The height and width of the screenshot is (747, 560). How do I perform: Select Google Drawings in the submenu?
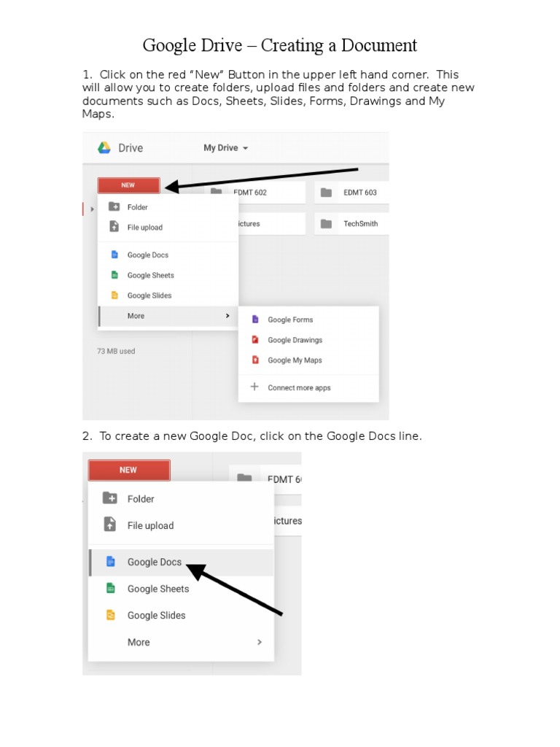point(308,340)
